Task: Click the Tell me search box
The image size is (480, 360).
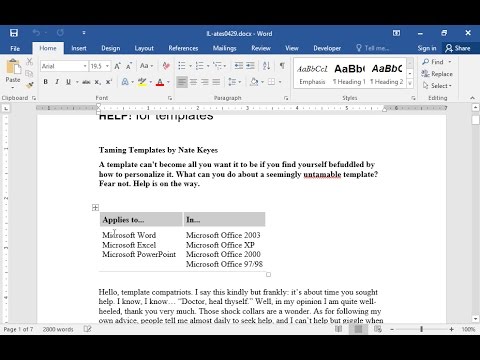Action: point(373,48)
